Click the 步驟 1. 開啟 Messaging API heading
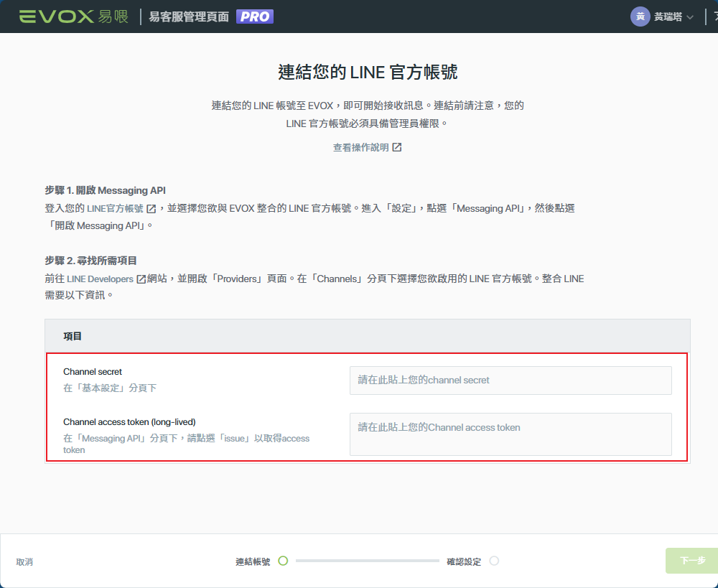The height and width of the screenshot is (588, 718). (x=105, y=190)
